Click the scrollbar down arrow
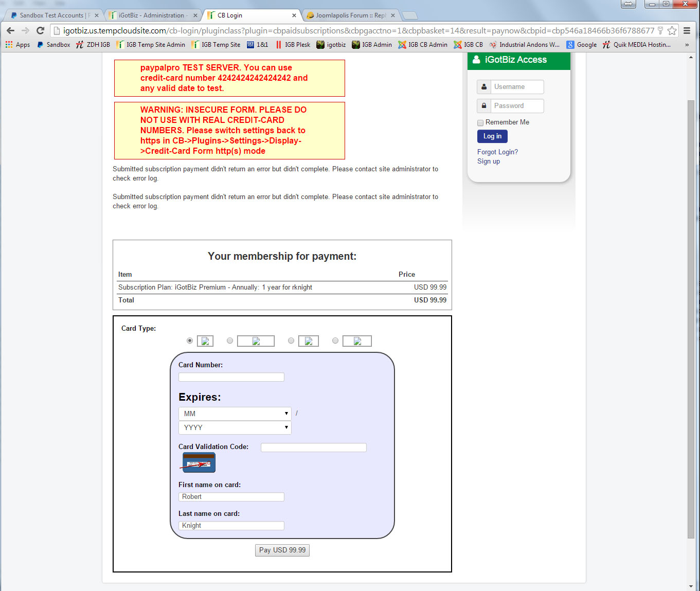 pos(691,586)
